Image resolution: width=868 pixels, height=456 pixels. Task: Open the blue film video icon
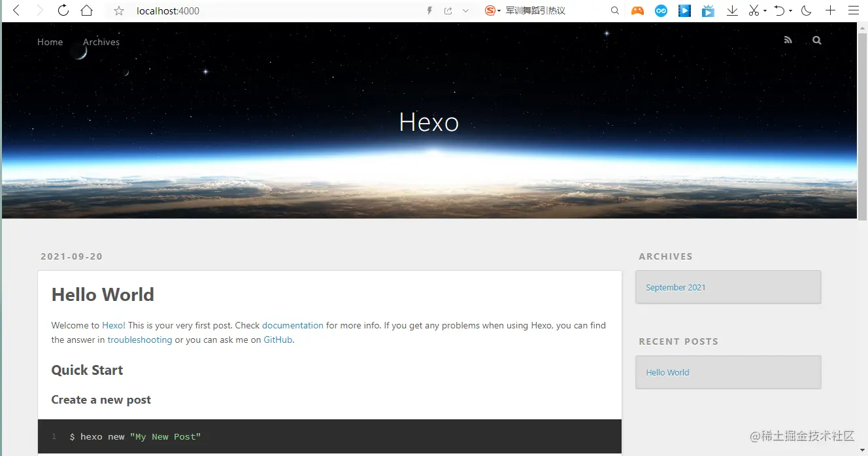(684, 10)
